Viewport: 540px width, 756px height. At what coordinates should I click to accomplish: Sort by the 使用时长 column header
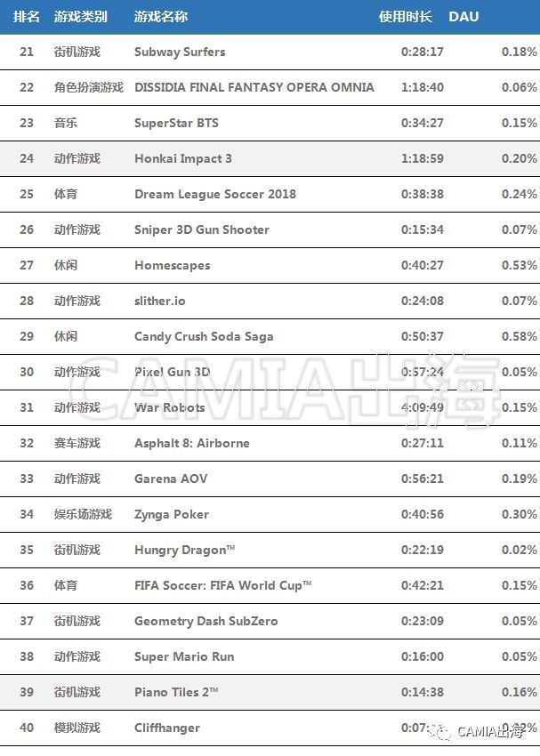click(x=405, y=17)
